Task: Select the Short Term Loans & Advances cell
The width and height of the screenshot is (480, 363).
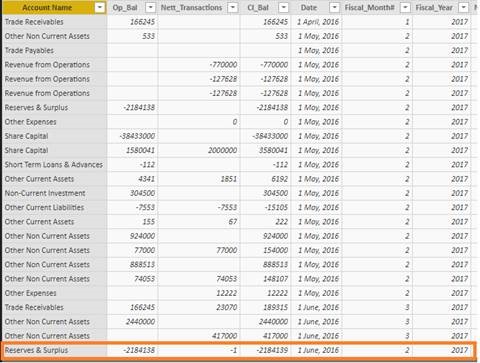Action: tap(55, 165)
